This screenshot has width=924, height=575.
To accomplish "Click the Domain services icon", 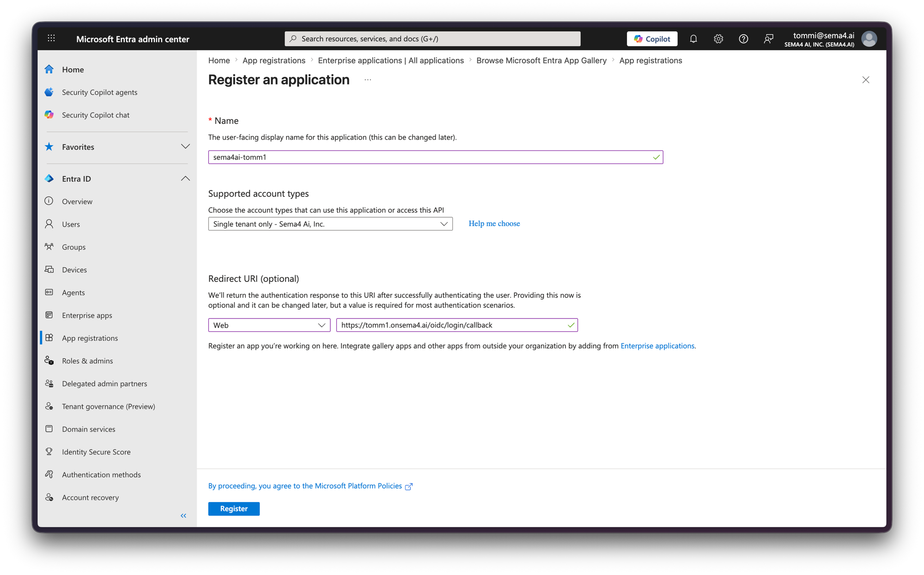I will 49,428.
